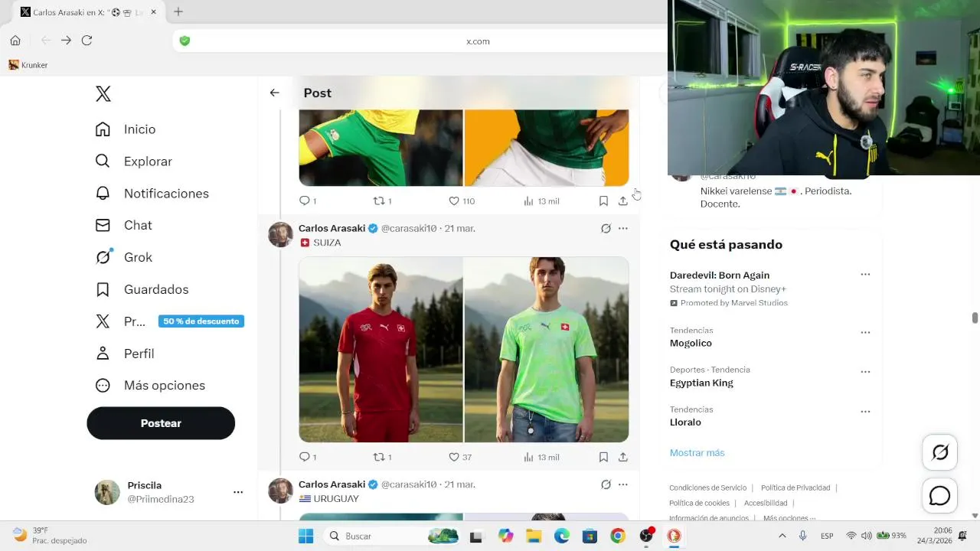Open Grok in sidebar
Viewport: 980px width, 551px height.
tap(123, 257)
